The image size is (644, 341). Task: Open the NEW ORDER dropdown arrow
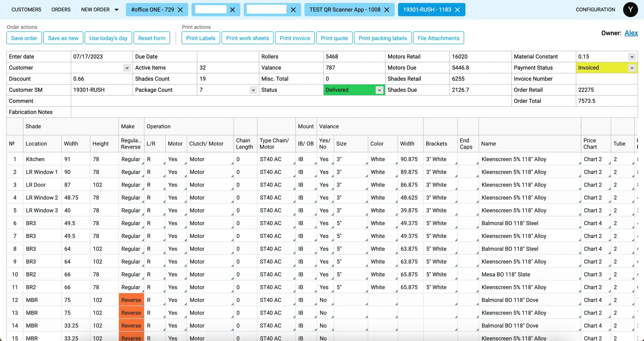click(x=117, y=10)
